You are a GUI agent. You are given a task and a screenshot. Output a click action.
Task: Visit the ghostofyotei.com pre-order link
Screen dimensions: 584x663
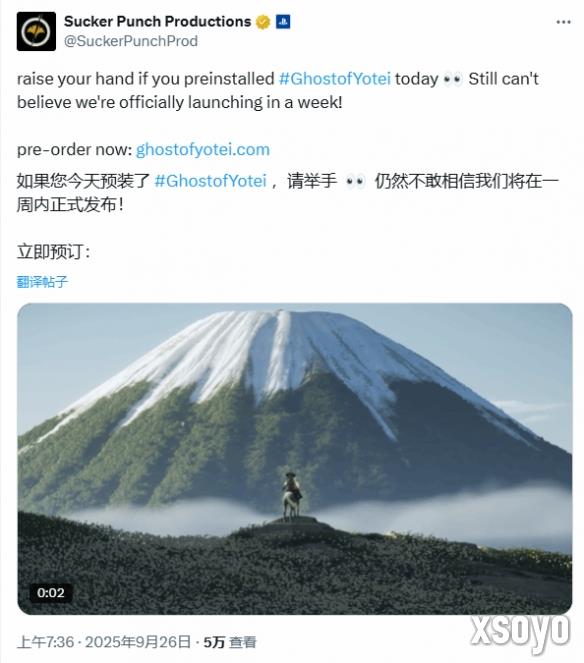click(203, 150)
